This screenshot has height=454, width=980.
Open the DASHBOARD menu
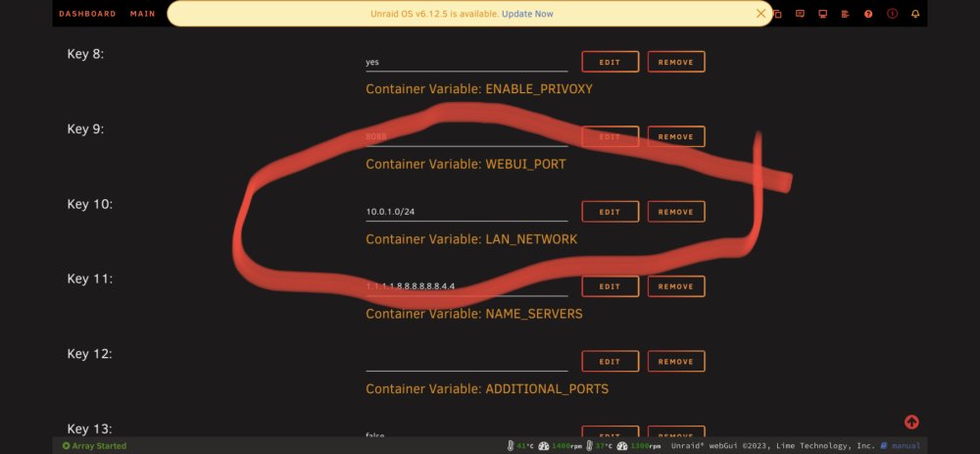(x=87, y=14)
